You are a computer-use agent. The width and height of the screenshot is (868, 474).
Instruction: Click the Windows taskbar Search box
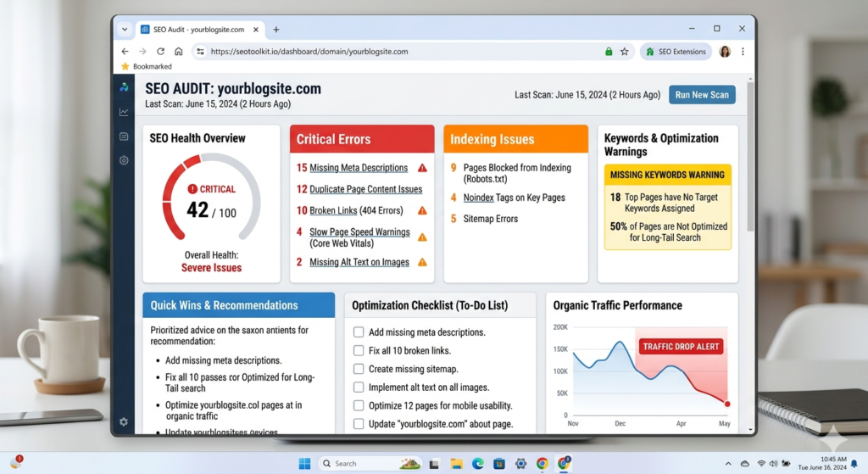pos(370,464)
